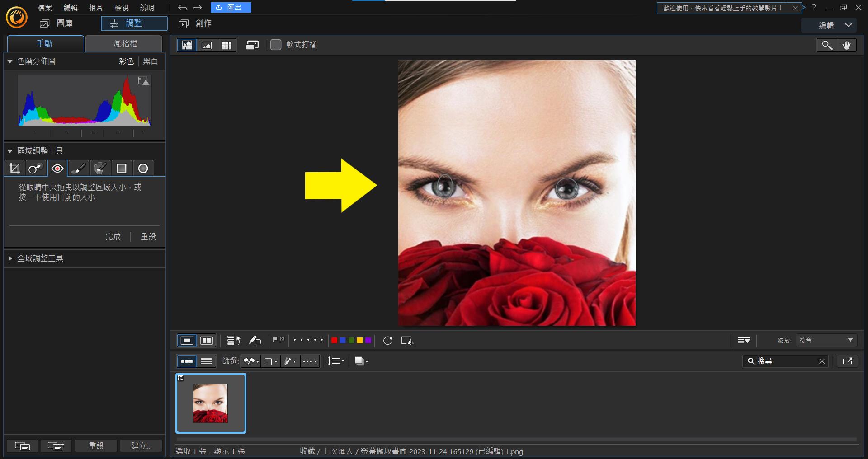Image resolution: width=868 pixels, height=459 pixels.
Task: Select the red-eye removal tool
Action: (57, 169)
